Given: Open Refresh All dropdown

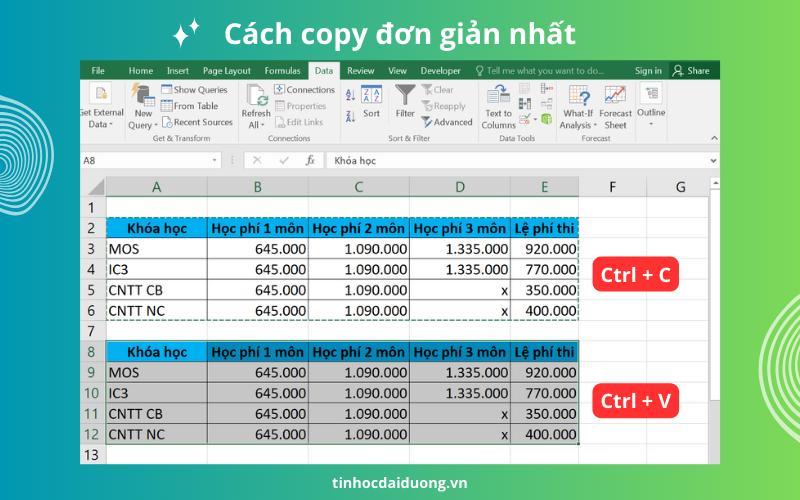Looking at the screenshot, I should coord(256,106).
